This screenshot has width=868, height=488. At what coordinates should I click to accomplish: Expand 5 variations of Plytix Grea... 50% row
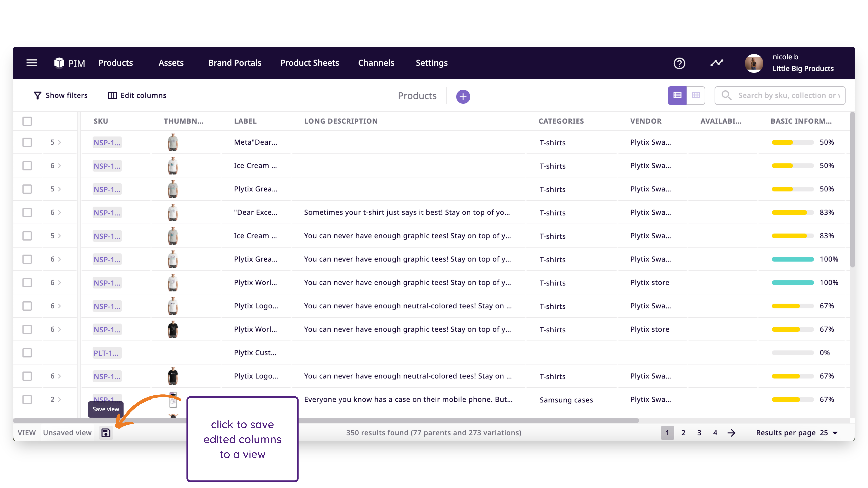coord(56,189)
